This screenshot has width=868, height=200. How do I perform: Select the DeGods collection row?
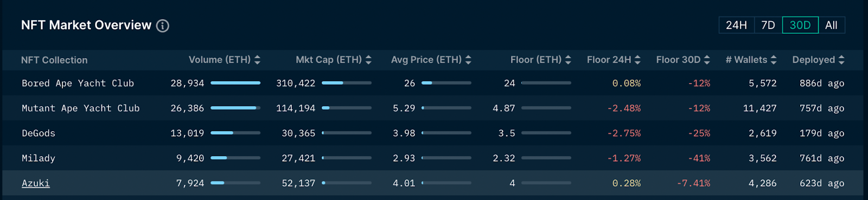click(x=433, y=133)
